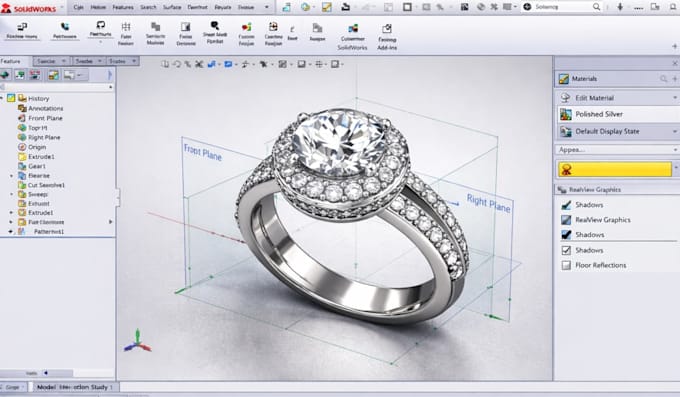
Task: Click the yellow sketch icon in title bar
Action: point(326,7)
